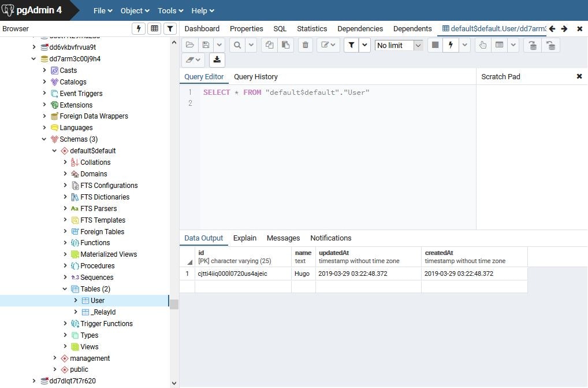
Task: Click the cell containing Hugo
Action: pos(303,274)
